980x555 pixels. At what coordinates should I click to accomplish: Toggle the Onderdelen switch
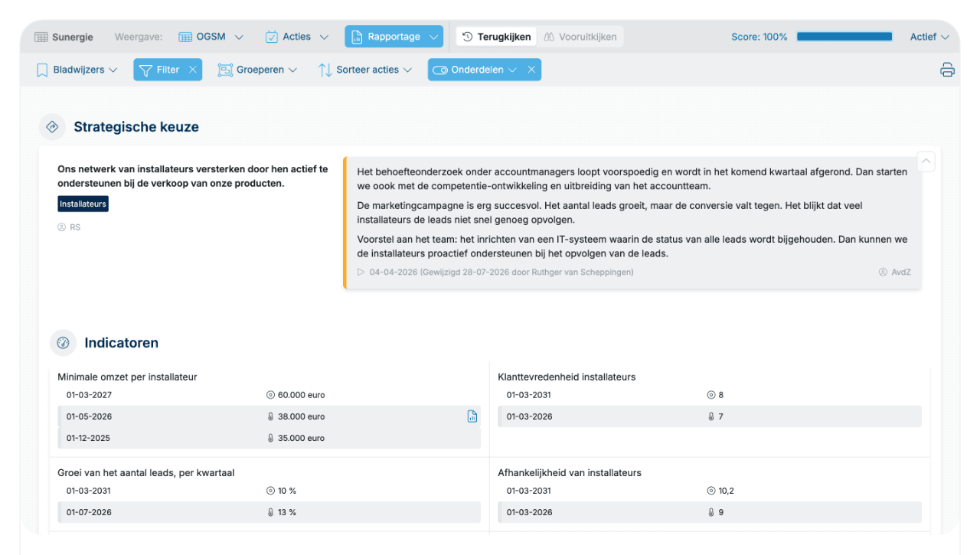click(x=439, y=70)
